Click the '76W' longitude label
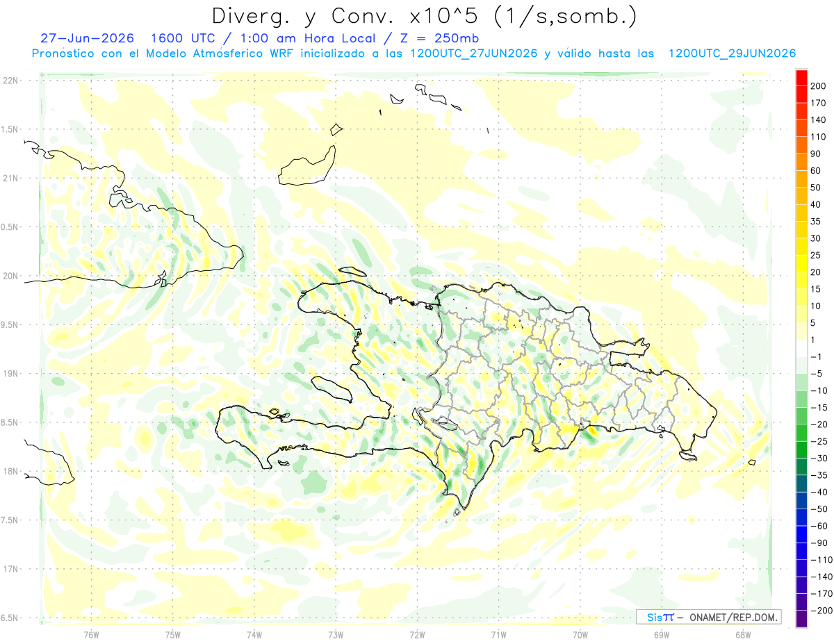834x644 pixels. 91,635
